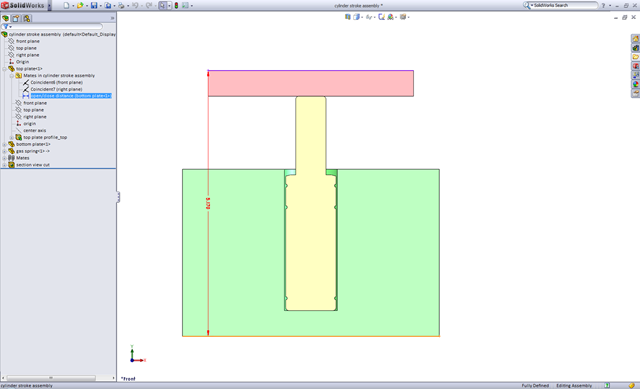
Task: Click the Options icon in top toolbar
Action: click(185, 5)
